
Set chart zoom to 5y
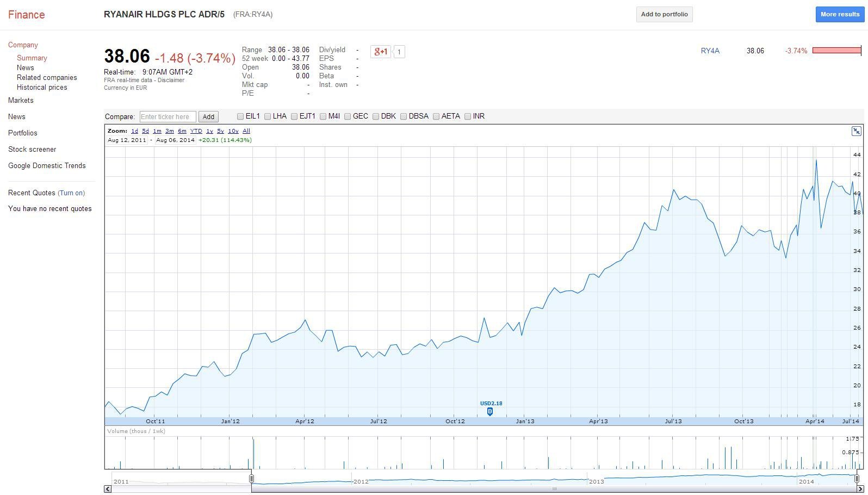[220, 131]
